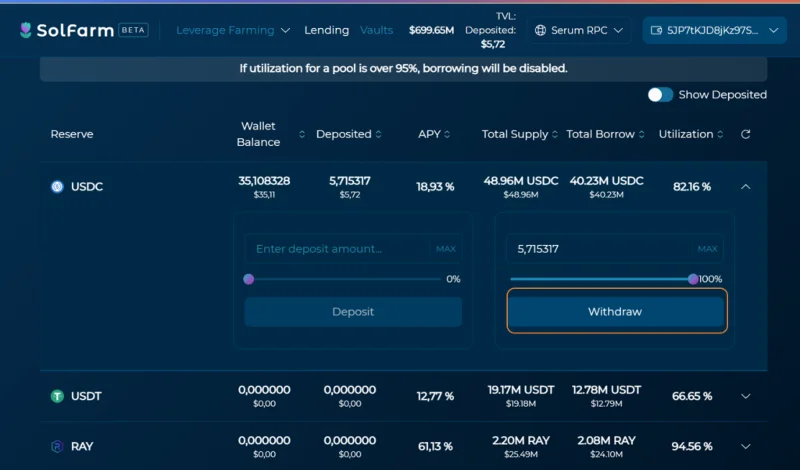Open the Serum RPC selector dropdown
The image size is (800, 470).
[x=579, y=30]
